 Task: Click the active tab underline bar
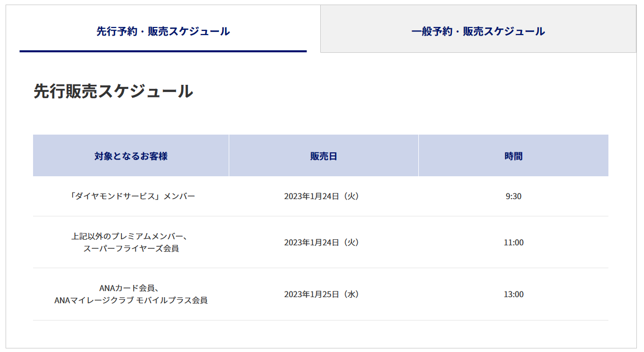[163, 51]
